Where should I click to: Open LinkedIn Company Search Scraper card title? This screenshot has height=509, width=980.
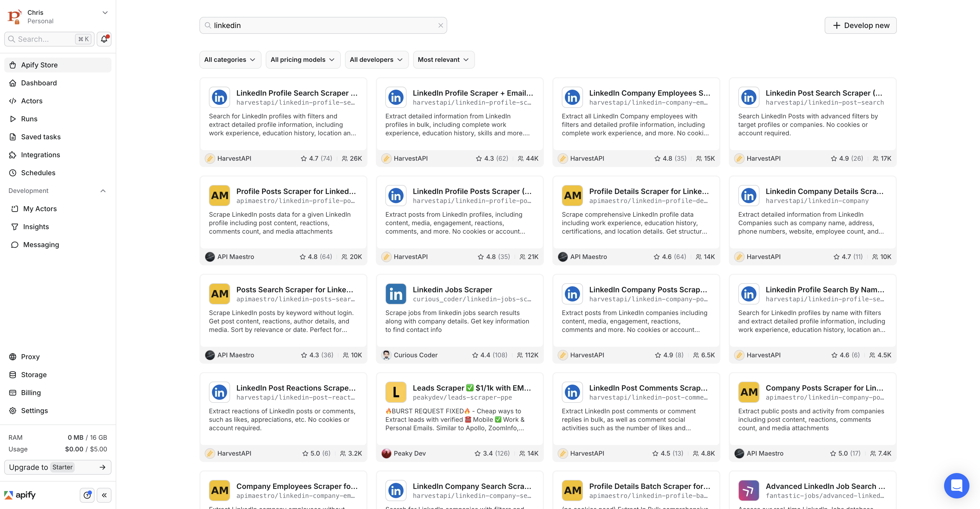[x=472, y=486]
